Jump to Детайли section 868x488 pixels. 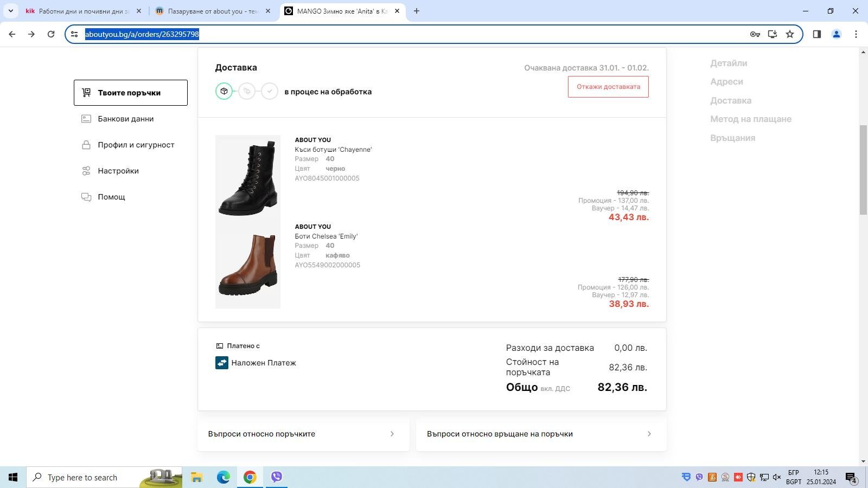(x=729, y=63)
